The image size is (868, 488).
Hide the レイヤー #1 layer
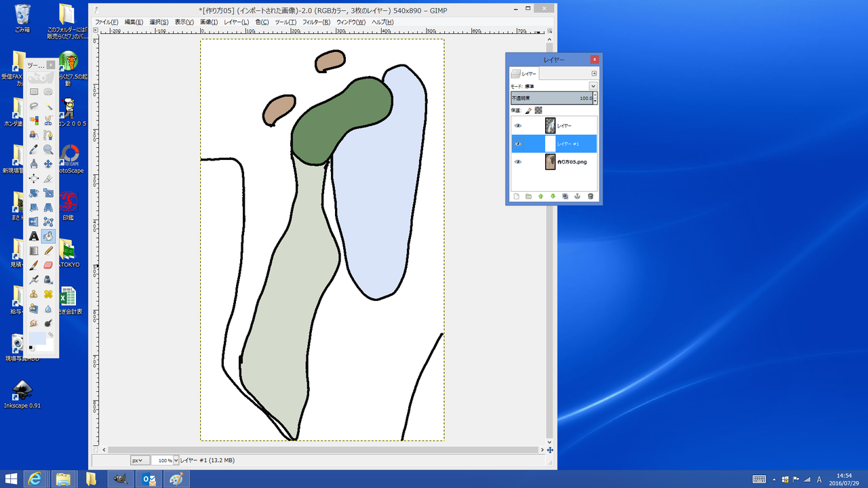click(x=518, y=144)
